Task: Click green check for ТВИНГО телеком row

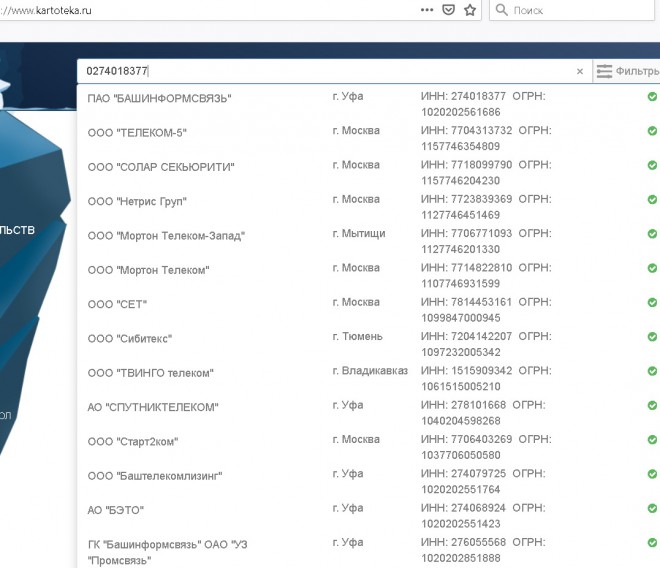Action: click(652, 371)
